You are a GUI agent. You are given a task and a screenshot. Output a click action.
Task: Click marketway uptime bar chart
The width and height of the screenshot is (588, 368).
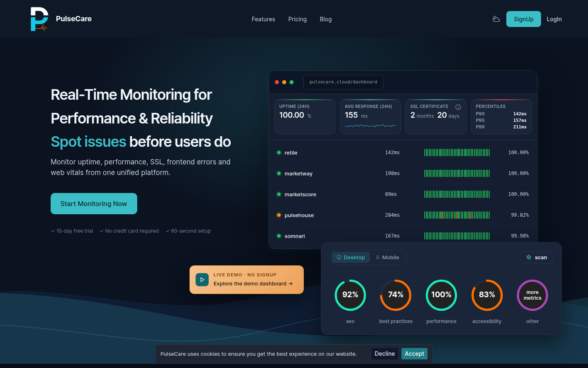(457, 173)
